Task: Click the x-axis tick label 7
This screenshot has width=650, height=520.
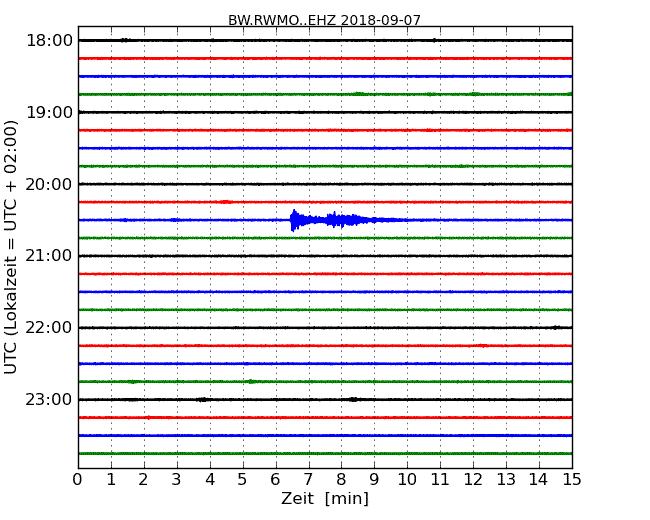Action: pyautogui.click(x=308, y=479)
